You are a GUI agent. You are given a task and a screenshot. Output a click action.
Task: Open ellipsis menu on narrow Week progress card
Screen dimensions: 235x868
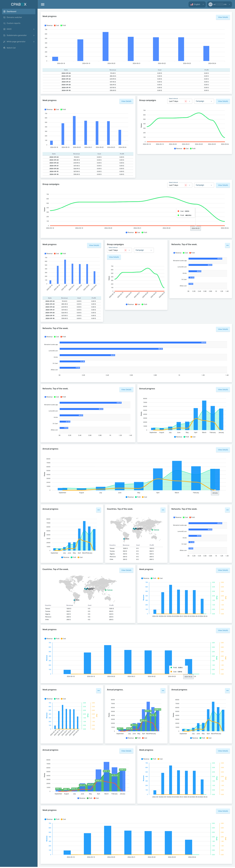coord(98,690)
